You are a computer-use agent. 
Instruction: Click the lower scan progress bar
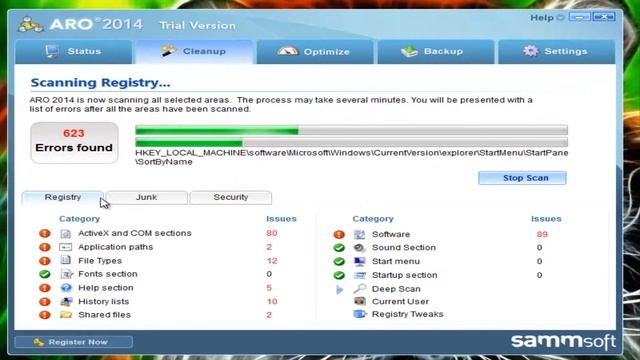pos(351,142)
